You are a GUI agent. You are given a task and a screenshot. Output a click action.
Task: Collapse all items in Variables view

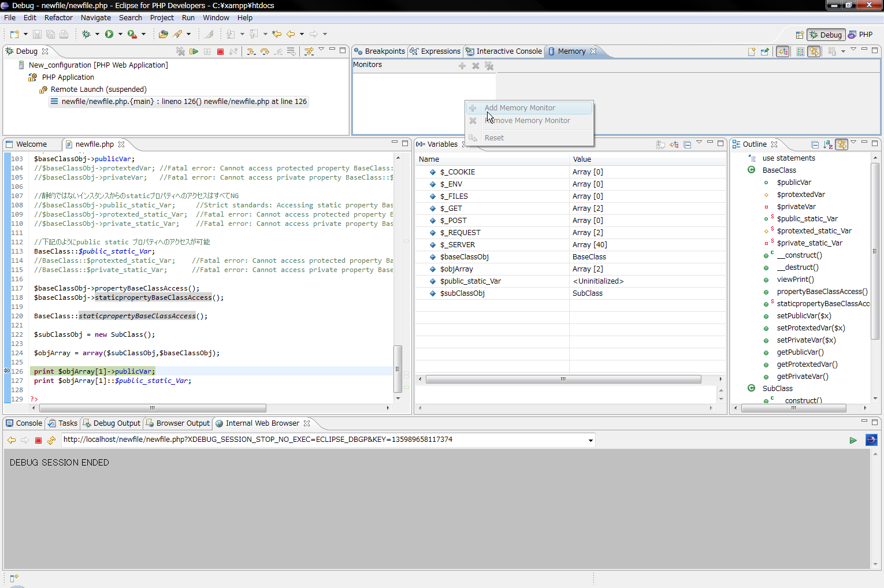[x=688, y=144]
